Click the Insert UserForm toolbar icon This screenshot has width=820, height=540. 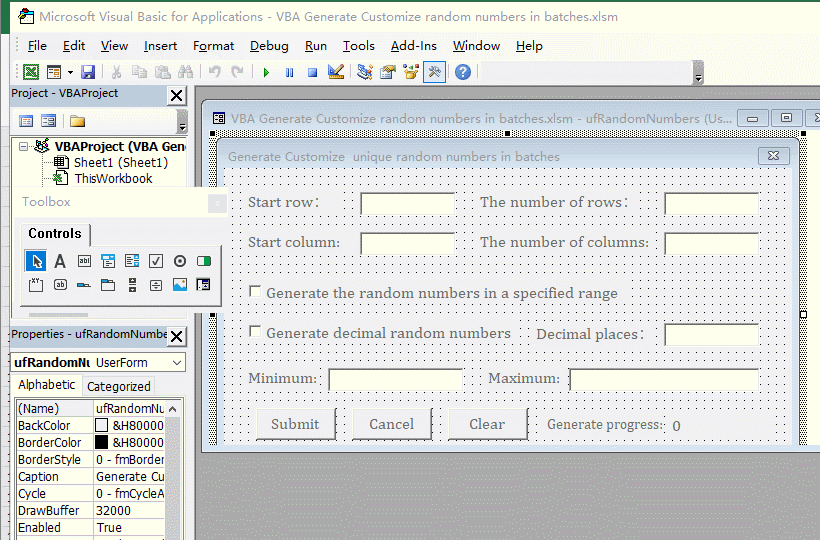coord(54,72)
